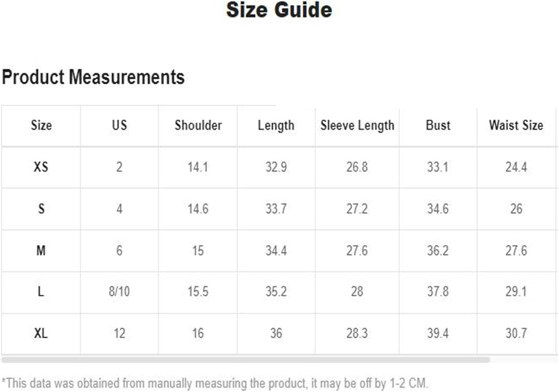Select the 35.2 length value for L

276,291
